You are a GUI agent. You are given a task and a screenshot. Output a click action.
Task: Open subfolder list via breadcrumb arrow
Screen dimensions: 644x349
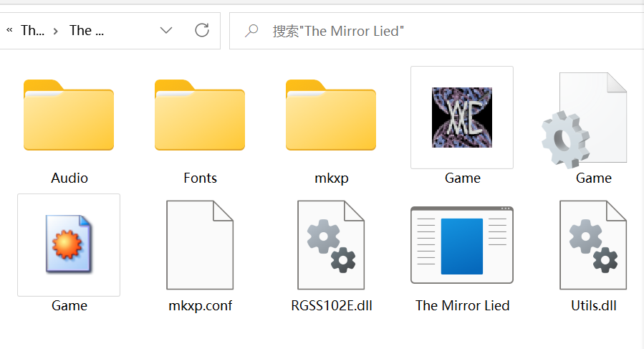coord(55,31)
